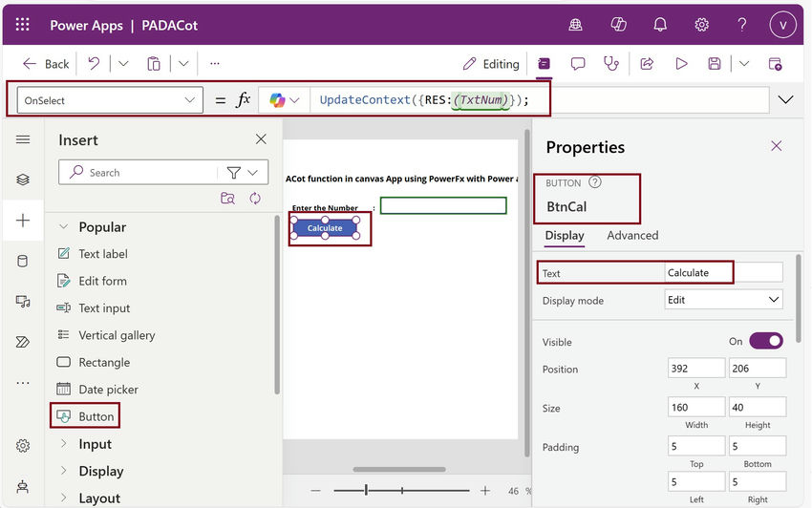Open the Virtual agent icon in sidebar

pyautogui.click(x=23, y=487)
